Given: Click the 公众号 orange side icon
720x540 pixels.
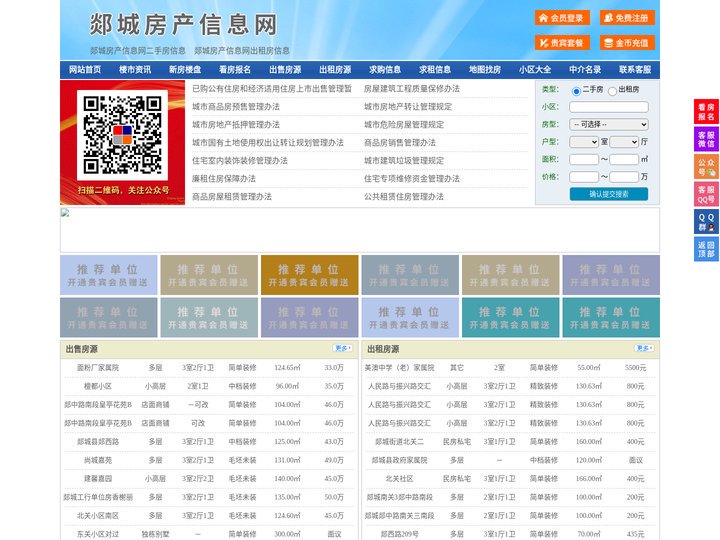Looking at the screenshot, I should [x=706, y=167].
